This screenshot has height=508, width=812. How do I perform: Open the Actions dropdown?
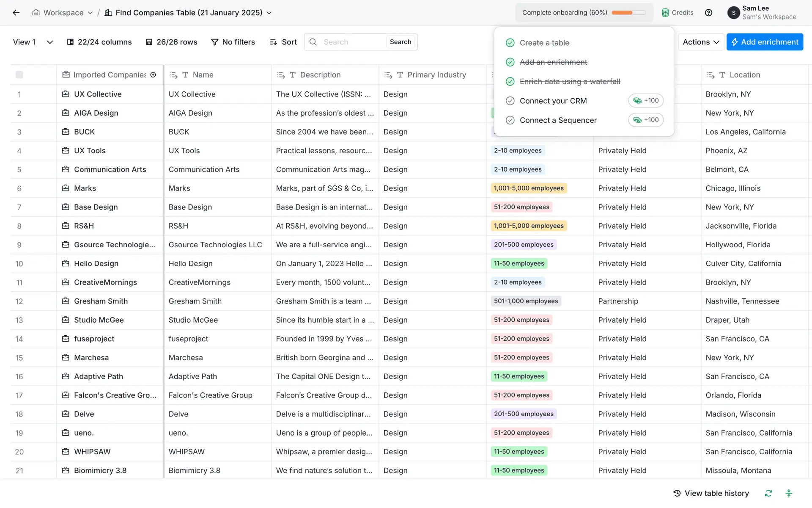(701, 42)
